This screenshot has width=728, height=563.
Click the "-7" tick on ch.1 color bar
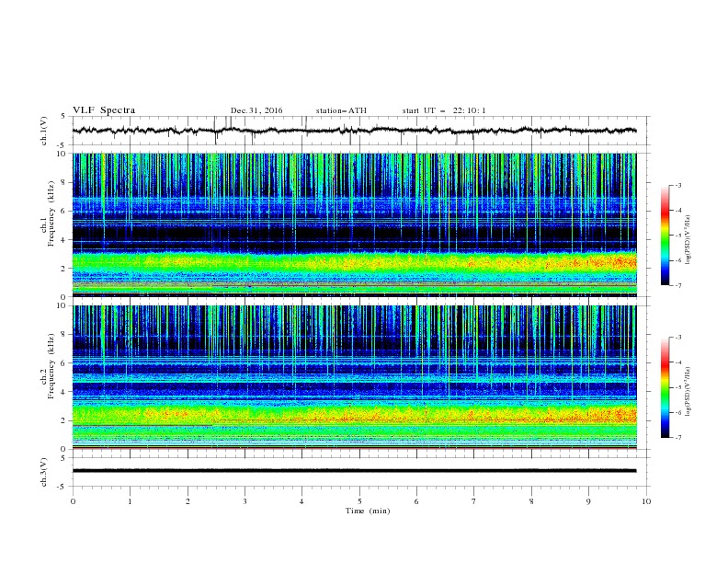(677, 285)
